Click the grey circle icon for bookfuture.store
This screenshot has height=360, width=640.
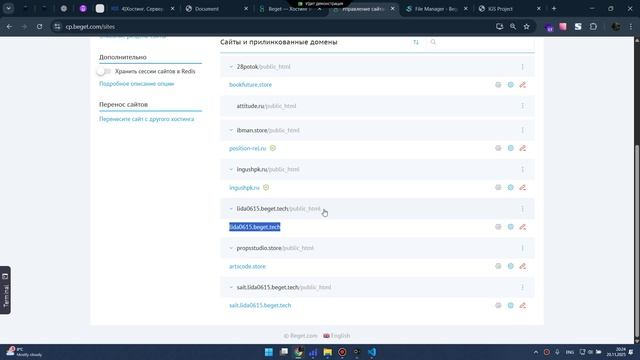coord(498,85)
